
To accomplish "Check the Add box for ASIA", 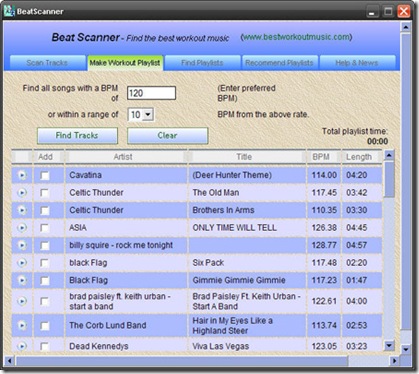I will [45, 228].
